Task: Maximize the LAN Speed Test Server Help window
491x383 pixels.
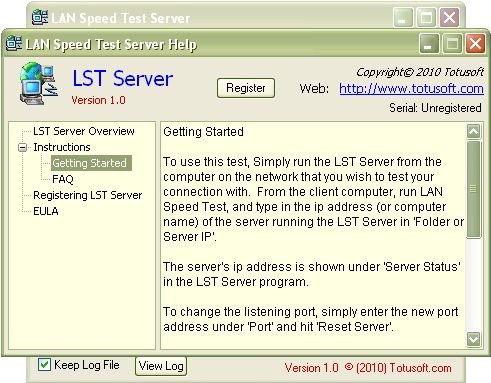Action: (452, 44)
